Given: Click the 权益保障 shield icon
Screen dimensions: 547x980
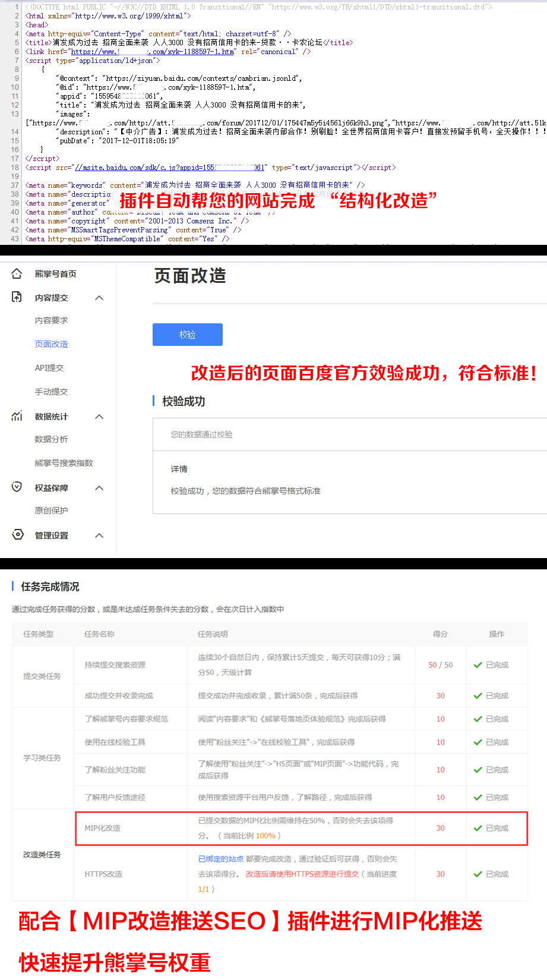Looking at the screenshot, I should pyautogui.click(x=17, y=487).
